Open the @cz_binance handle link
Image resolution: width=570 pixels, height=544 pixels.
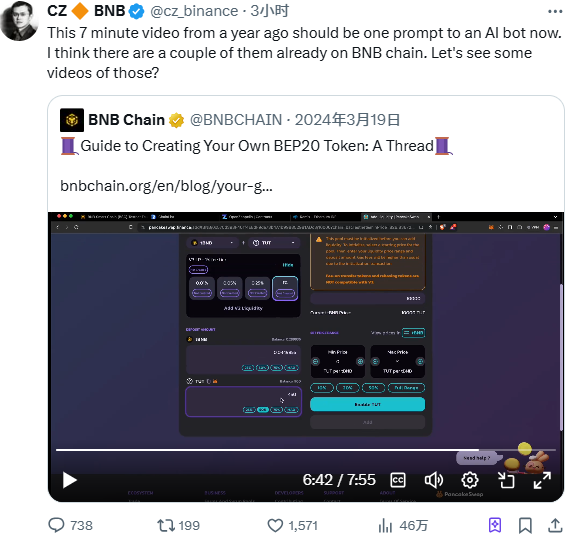(194, 11)
